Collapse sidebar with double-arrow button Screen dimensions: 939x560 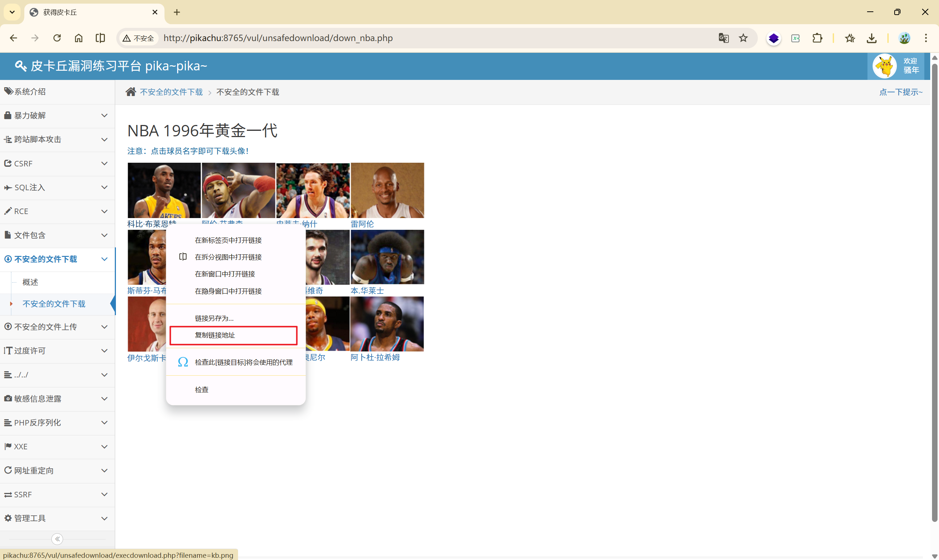tap(57, 538)
